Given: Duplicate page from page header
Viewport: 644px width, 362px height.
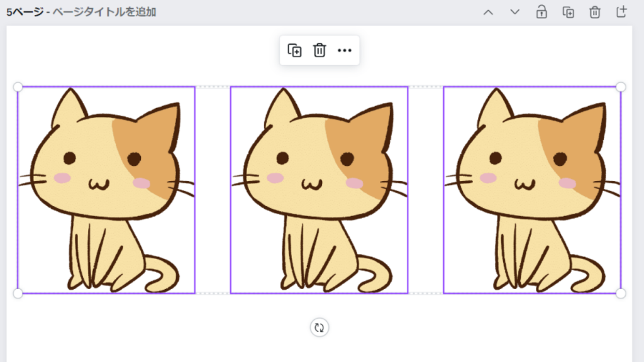Looking at the screenshot, I should click(x=568, y=13).
